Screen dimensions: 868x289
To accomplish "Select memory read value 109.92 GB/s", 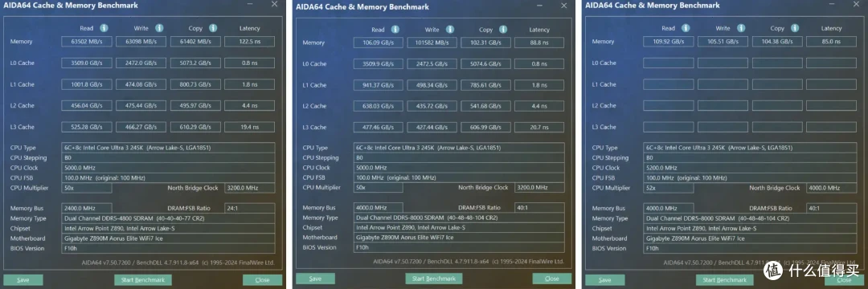I will (x=669, y=42).
